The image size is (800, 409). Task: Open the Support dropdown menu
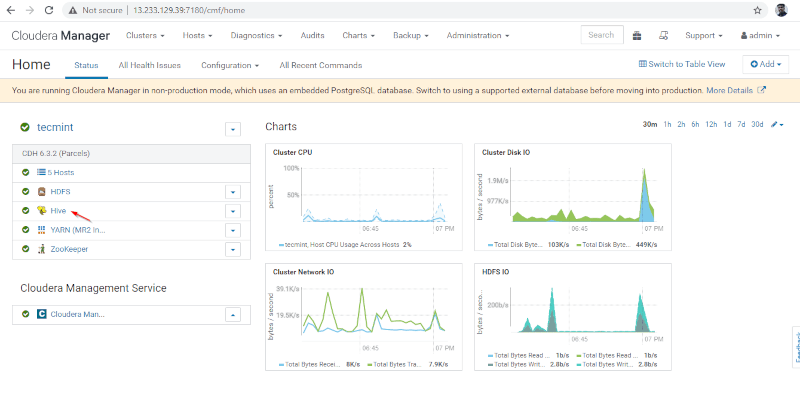pos(704,36)
